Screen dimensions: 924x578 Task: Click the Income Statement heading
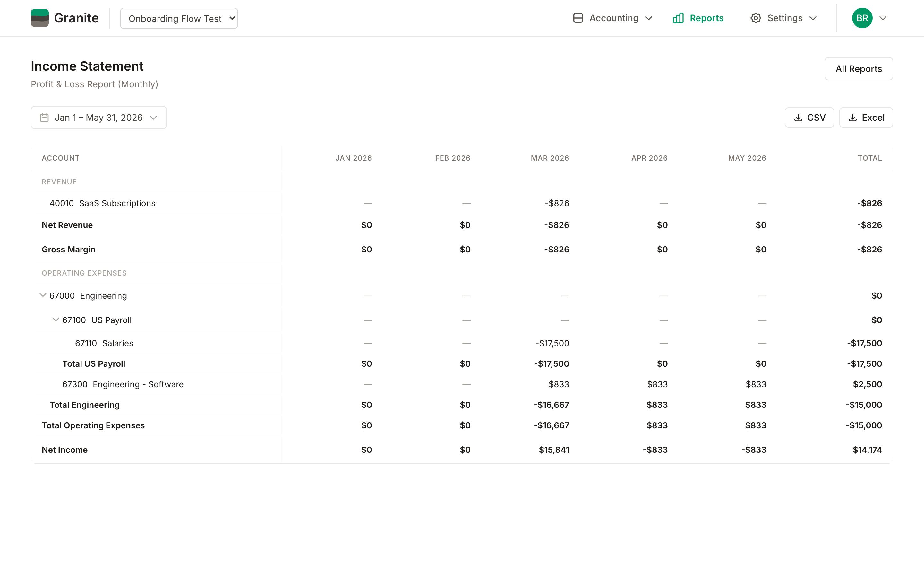(x=87, y=66)
